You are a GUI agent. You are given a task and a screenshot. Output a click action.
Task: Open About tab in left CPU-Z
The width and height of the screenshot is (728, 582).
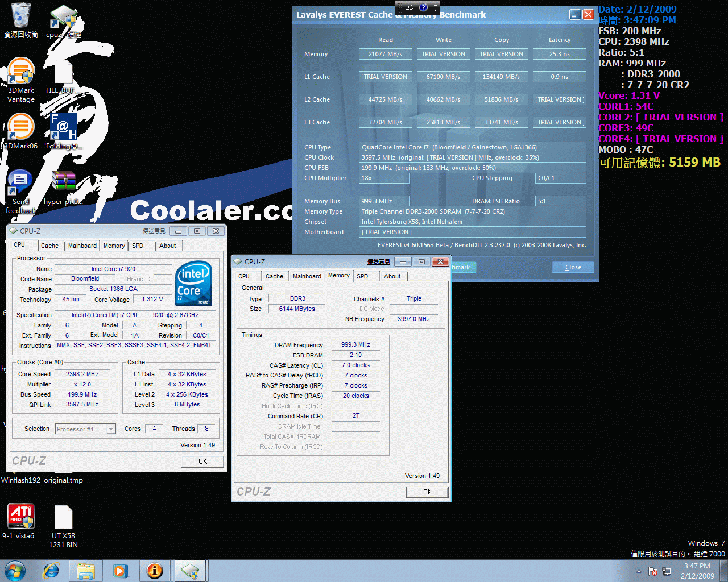(168, 246)
